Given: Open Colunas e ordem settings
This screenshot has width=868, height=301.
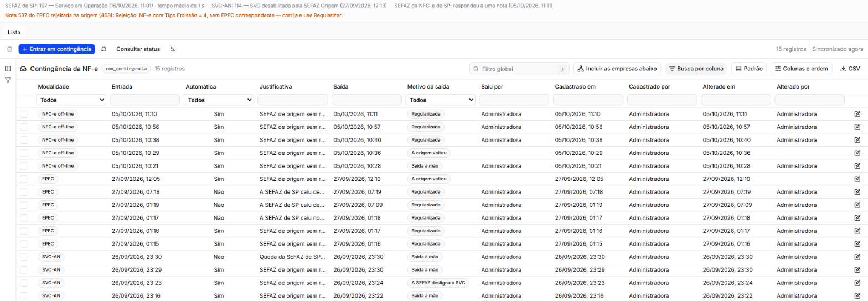Looking at the screenshot, I should pyautogui.click(x=801, y=69).
